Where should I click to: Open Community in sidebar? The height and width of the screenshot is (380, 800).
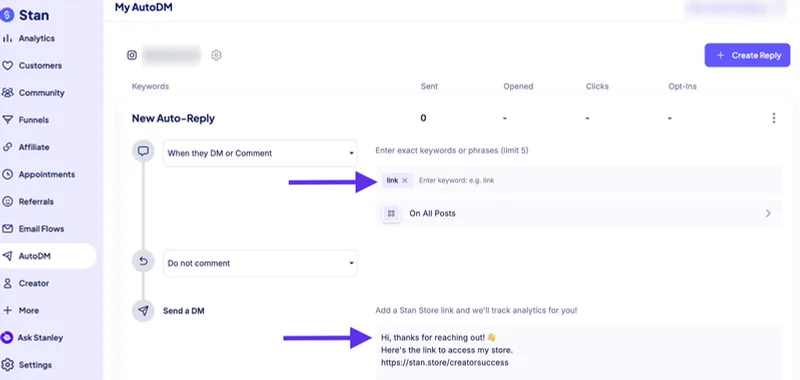point(41,93)
